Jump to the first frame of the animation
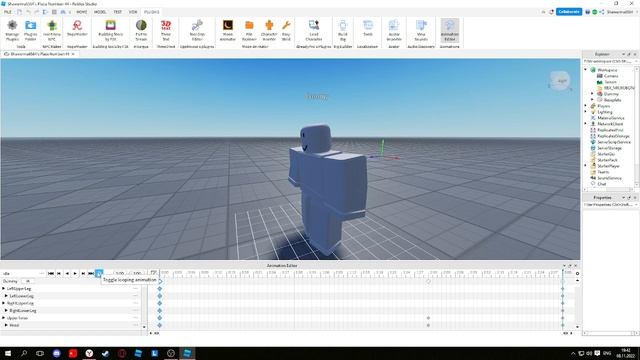 pos(51,273)
